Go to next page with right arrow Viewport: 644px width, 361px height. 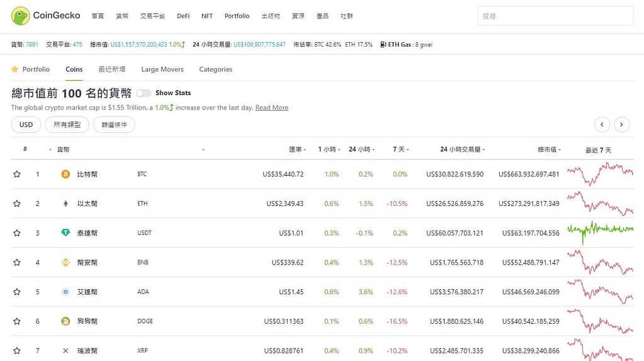(622, 125)
